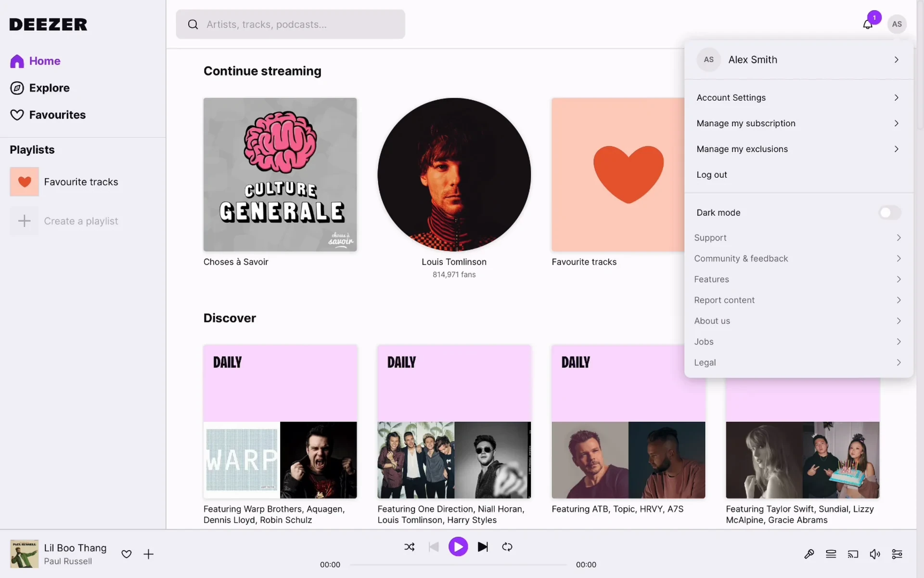Click the AS avatar beside Alex Smith
This screenshot has height=578, width=924.
tap(709, 60)
